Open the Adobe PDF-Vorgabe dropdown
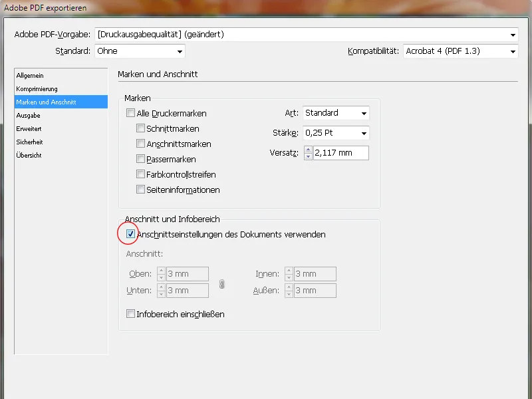 click(x=513, y=35)
